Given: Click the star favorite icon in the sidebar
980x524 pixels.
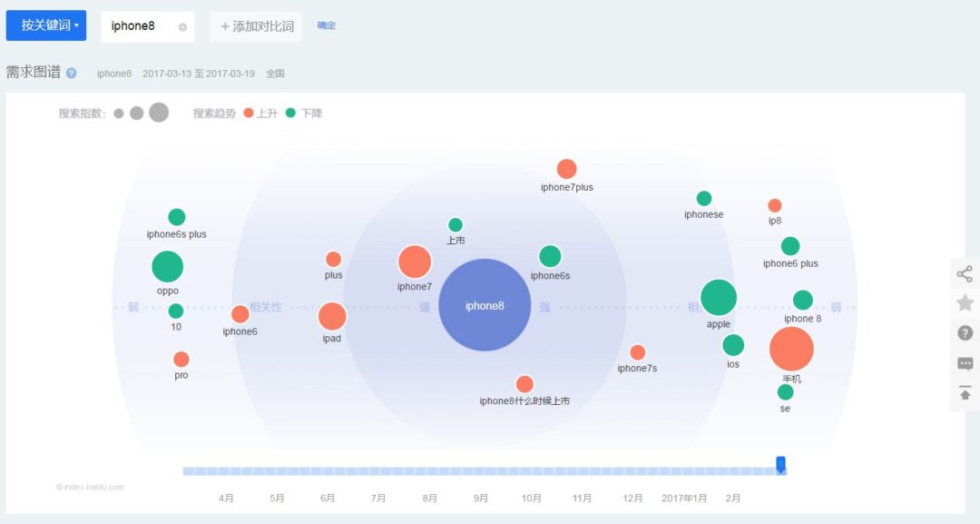Looking at the screenshot, I should (x=965, y=302).
